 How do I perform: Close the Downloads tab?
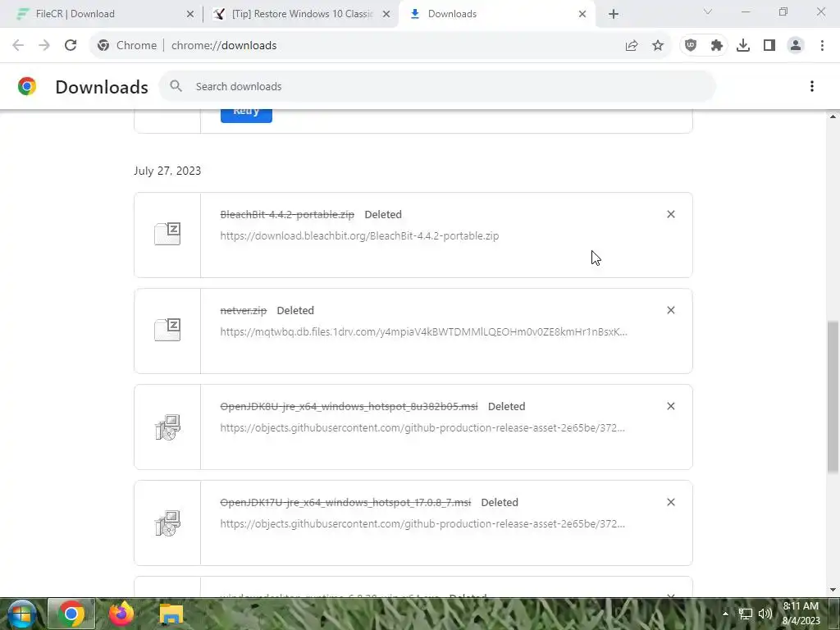click(x=582, y=14)
